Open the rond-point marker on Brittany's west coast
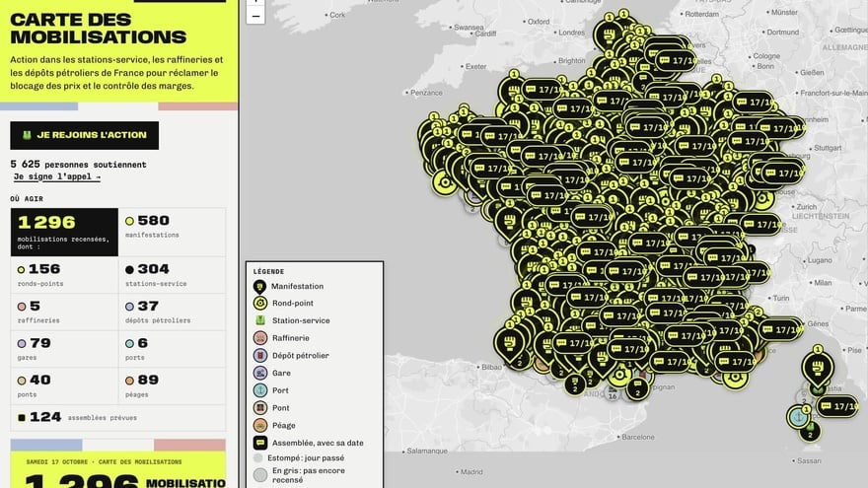The image size is (868, 488). (x=445, y=182)
